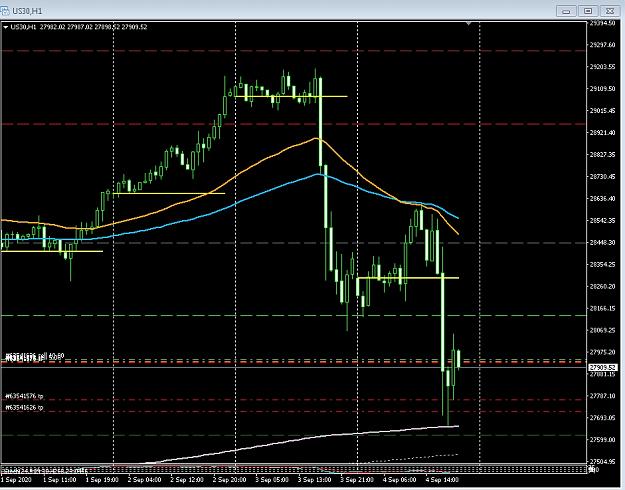Click time axis label 4 Sep 14:00
Screen dimensions: 625x490
click(x=442, y=480)
